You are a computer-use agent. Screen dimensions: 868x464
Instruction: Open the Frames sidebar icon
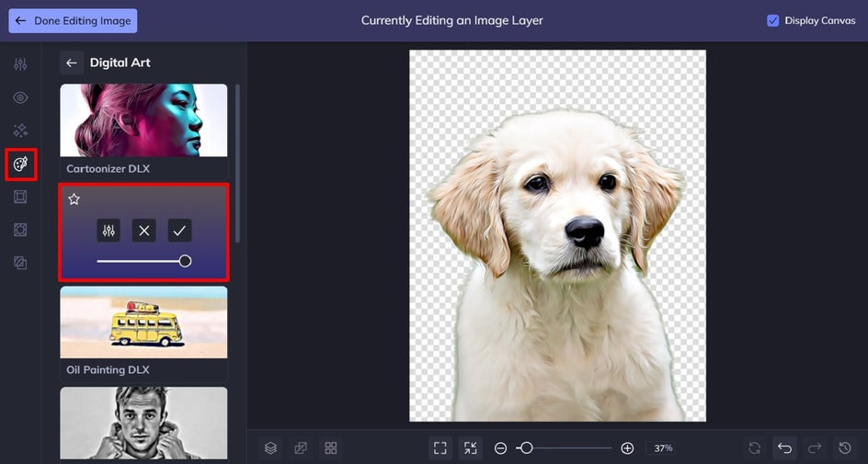(20, 197)
